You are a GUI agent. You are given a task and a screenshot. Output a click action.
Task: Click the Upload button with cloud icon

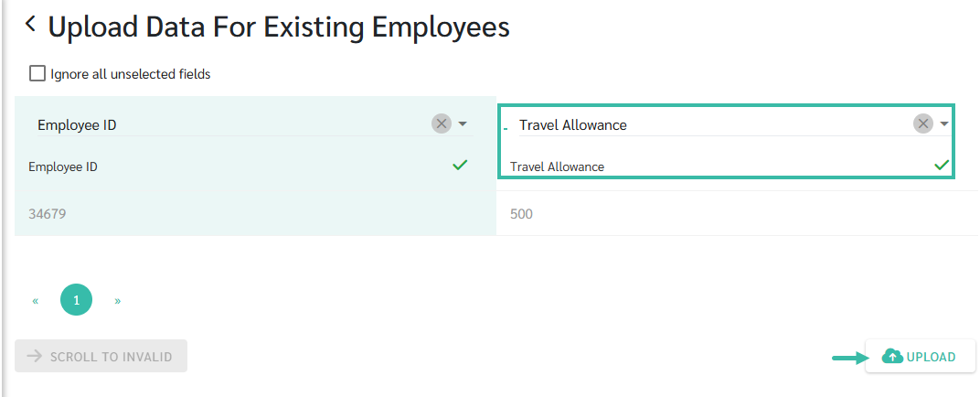click(x=920, y=357)
